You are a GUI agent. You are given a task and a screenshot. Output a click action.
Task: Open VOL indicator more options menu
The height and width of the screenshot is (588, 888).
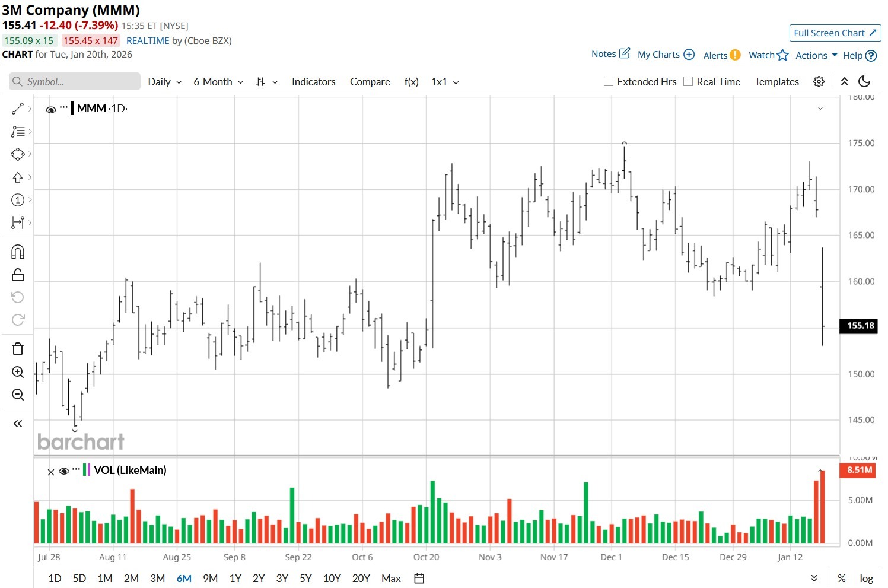click(76, 469)
